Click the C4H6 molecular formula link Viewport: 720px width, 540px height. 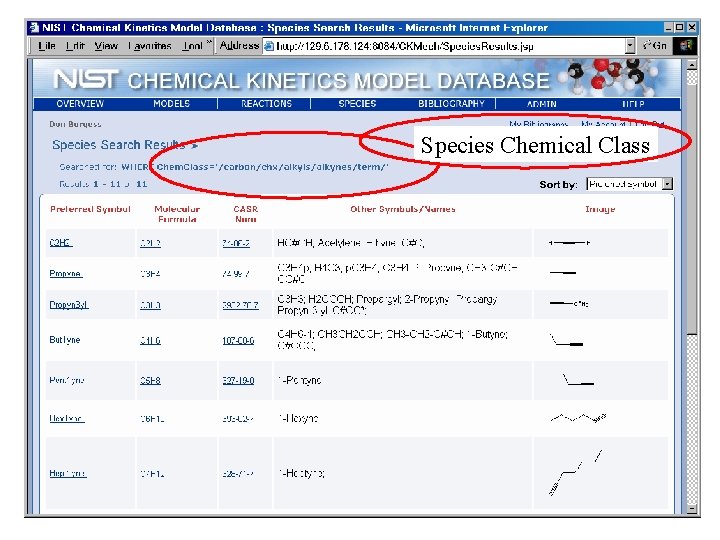(x=150, y=340)
